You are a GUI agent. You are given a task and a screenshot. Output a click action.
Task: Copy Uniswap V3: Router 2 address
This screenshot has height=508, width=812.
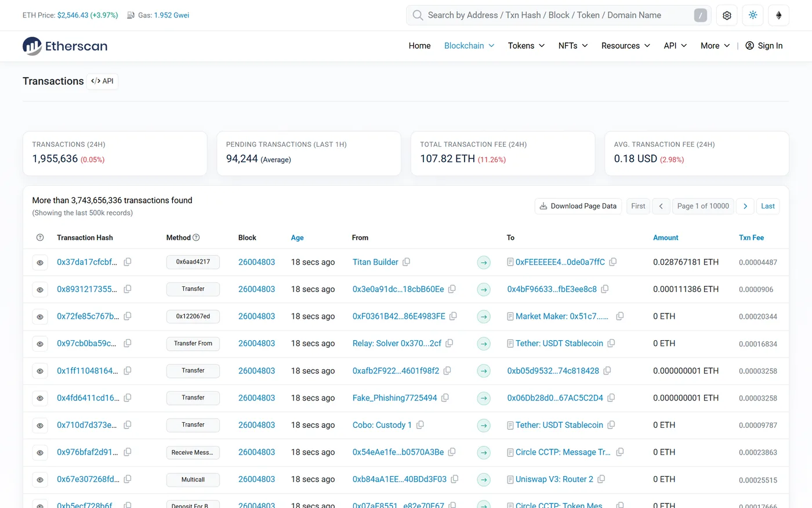click(601, 479)
